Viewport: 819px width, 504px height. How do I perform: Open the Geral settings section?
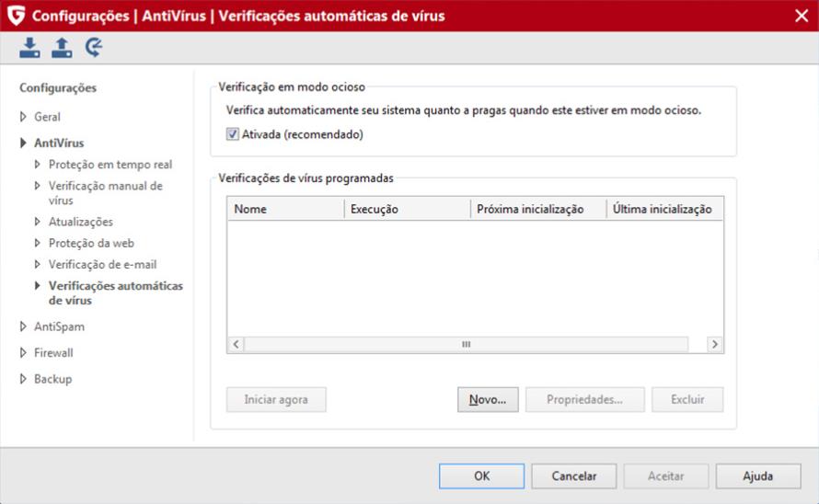point(47,117)
